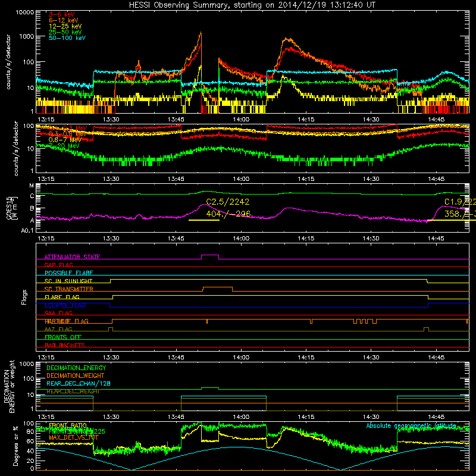Click the HESSI Observing Summary title text
476x476 pixels.
click(252, 5)
